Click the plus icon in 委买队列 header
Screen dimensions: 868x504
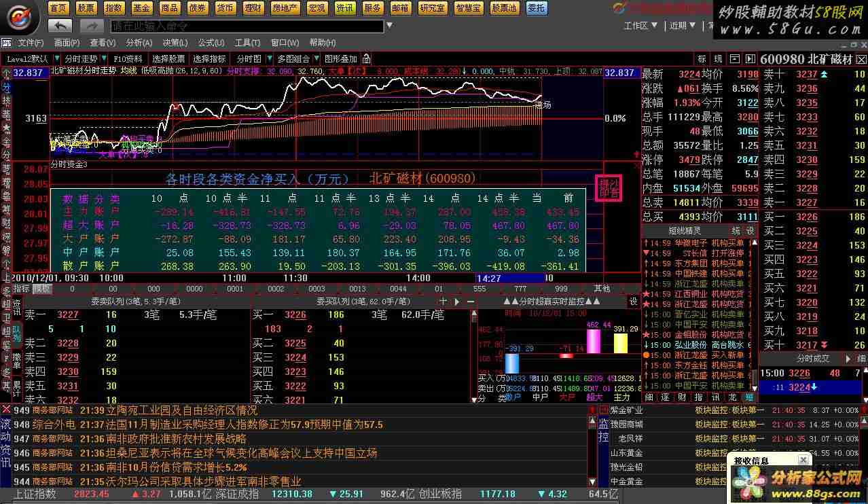coord(443,301)
